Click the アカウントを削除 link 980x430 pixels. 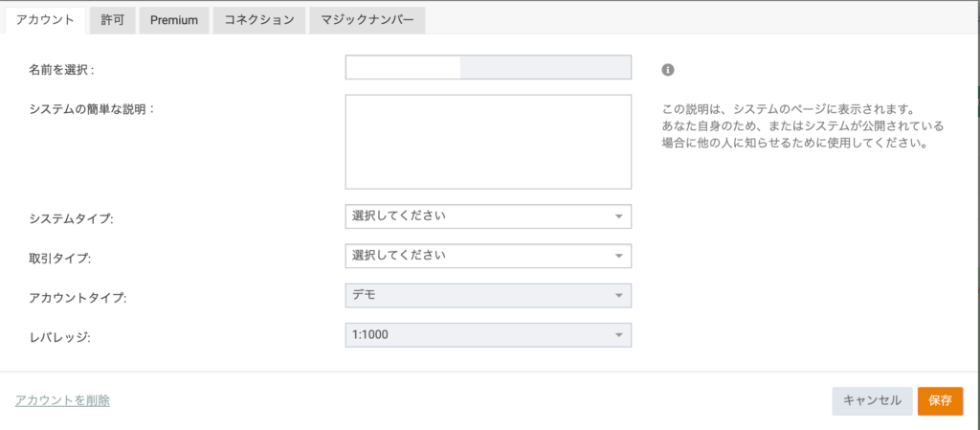tap(62, 400)
